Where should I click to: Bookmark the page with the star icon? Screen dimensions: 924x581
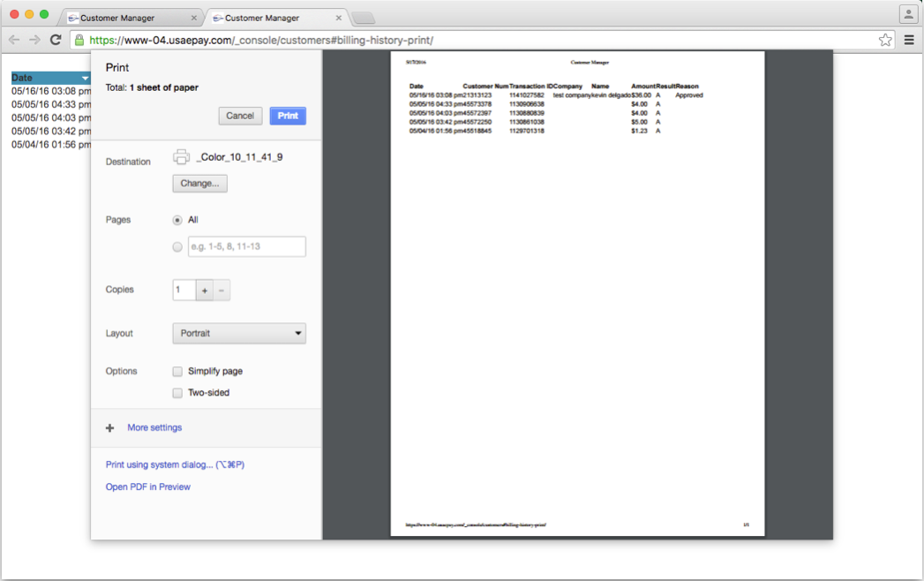pyautogui.click(x=884, y=39)
